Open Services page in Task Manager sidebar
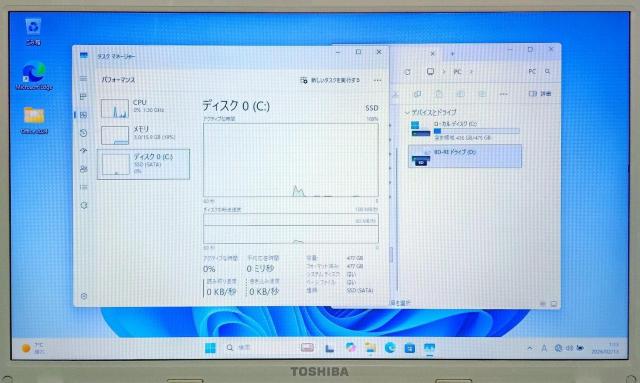Viewport: 640px width, 383px height. [x=83, y=205]
